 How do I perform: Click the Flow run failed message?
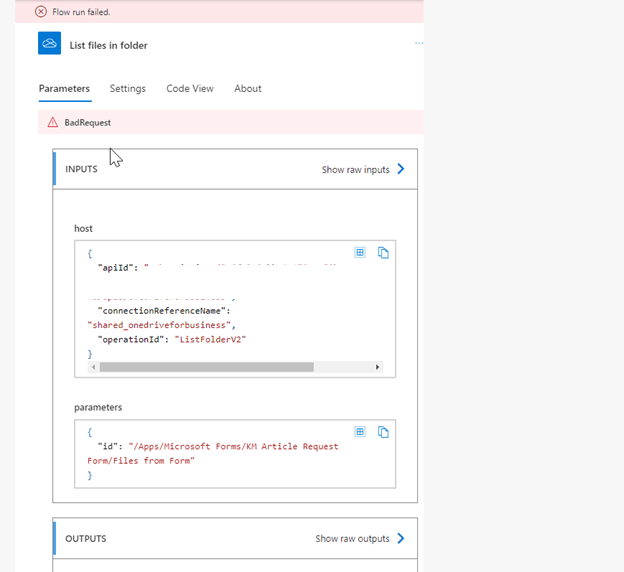81,12
